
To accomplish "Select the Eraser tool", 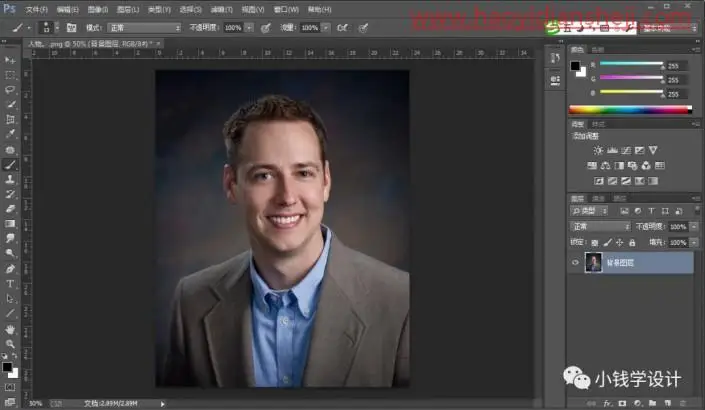I will [x=10, y=209].
